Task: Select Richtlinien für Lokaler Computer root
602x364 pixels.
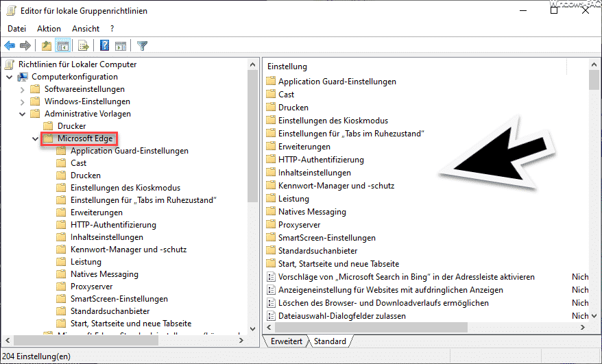Action: [77, 64]
